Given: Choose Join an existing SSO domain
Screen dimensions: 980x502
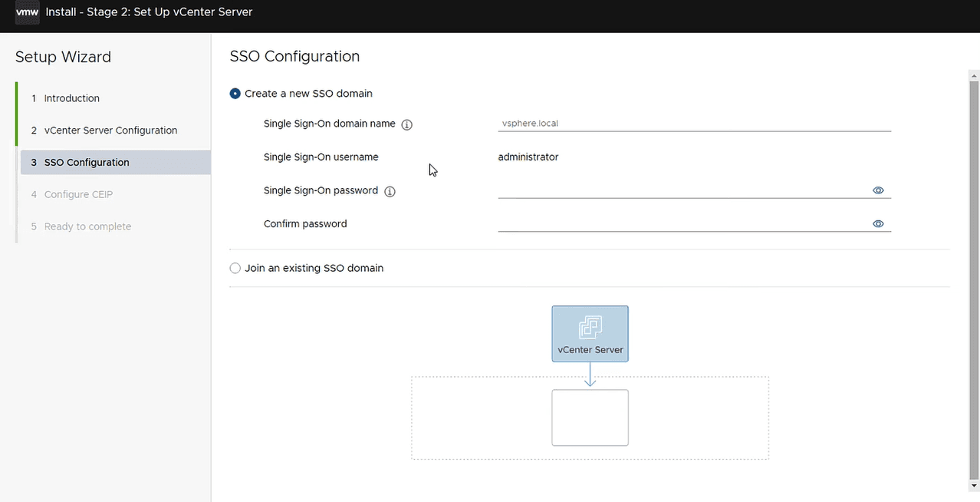Looking at the screenshot, I should pyautogui.click(x=235, y=269).
